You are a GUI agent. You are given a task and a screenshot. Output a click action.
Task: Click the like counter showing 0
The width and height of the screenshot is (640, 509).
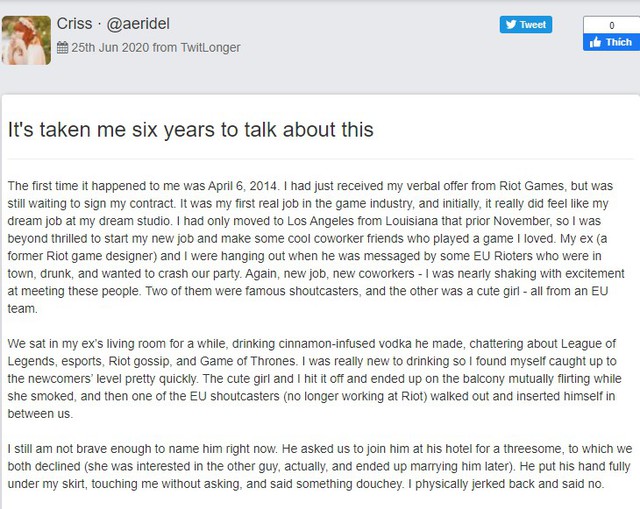610,24
